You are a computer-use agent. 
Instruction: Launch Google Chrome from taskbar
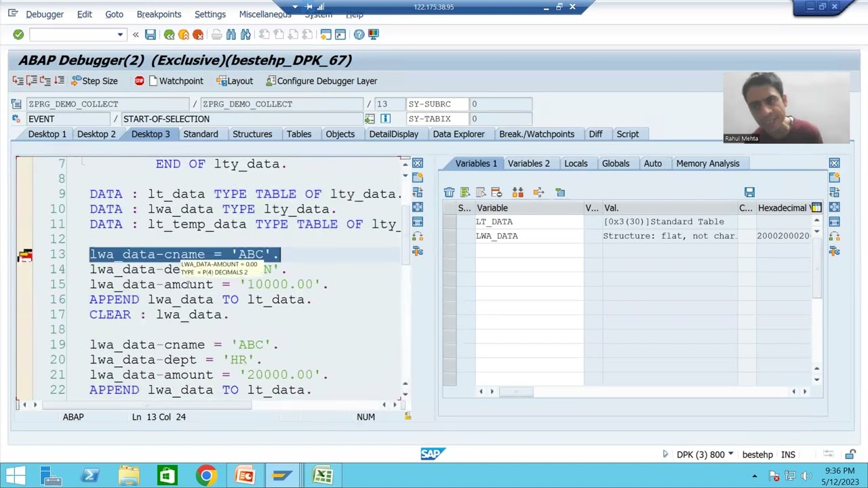[206, 475]
